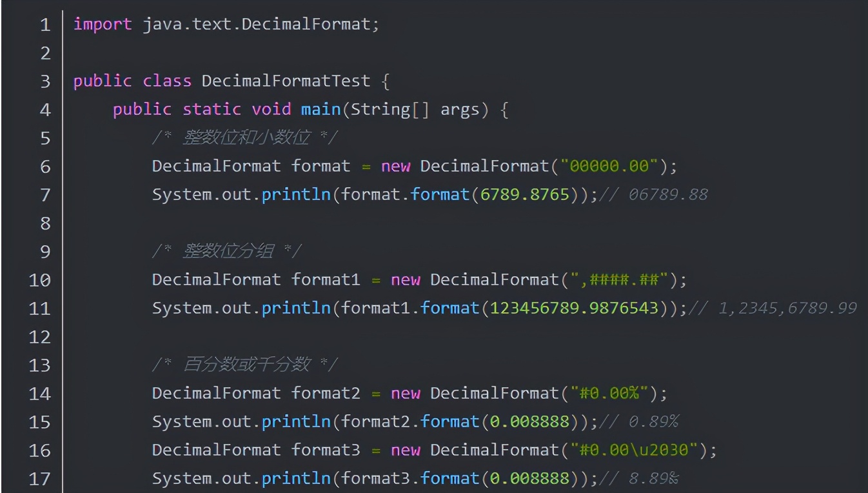The height and width of the screenshot is (493, 868).
Task: Click the comment // 1,2345,6789.99
Action: pyautogui.click(x=773, y=308)
